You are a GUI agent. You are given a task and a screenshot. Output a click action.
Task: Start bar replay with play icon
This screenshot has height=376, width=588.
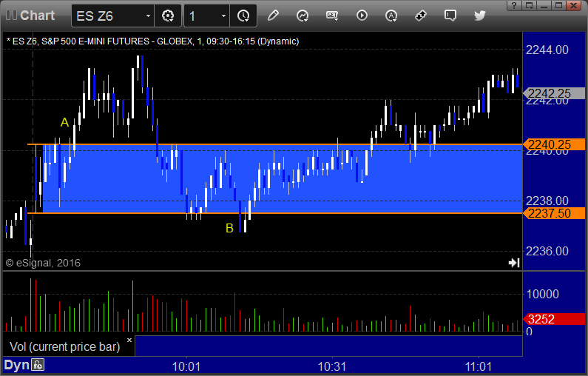(x=362, y=16)
